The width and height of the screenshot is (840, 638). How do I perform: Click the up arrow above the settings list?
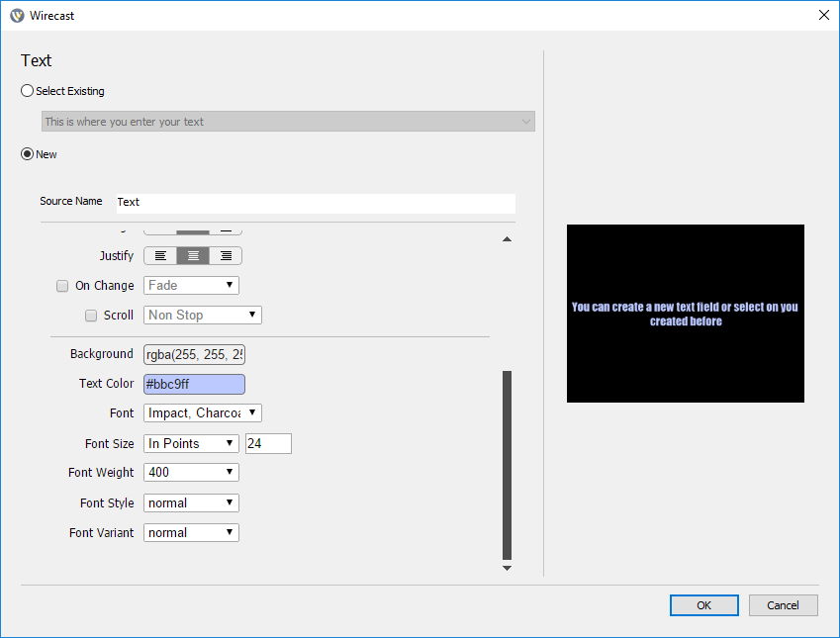(507, 238)
